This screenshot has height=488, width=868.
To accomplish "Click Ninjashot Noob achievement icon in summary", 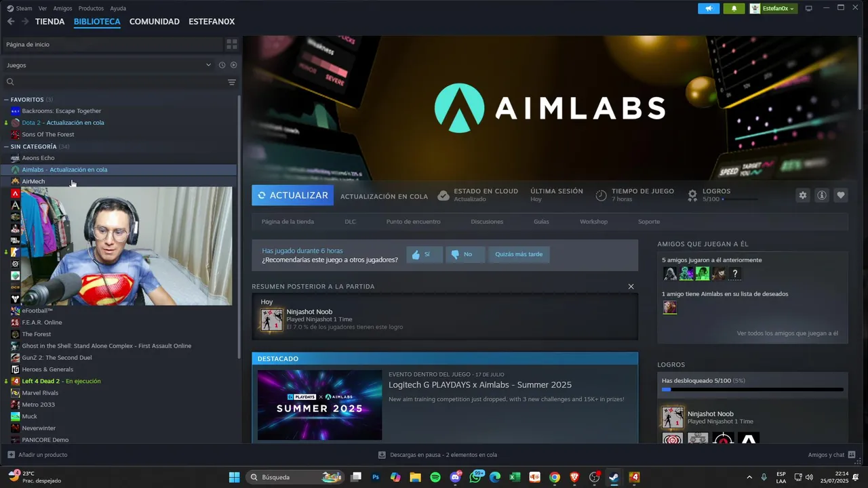I will click(272, 319).
